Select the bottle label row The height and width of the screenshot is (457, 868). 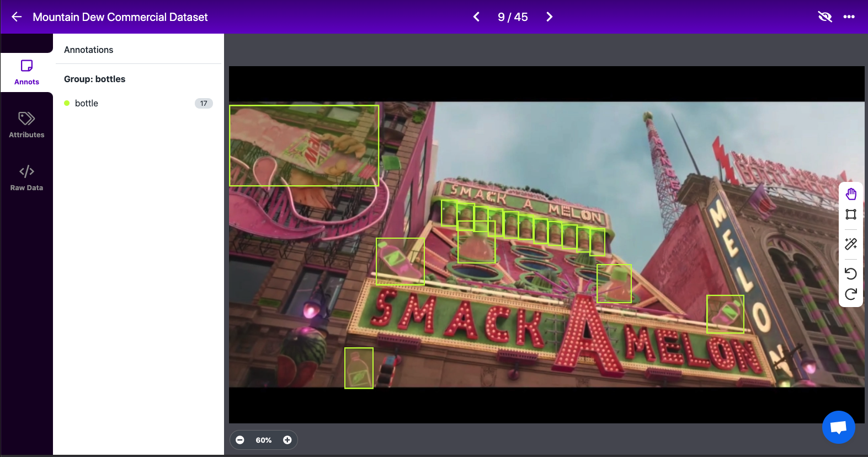point(139,103)
